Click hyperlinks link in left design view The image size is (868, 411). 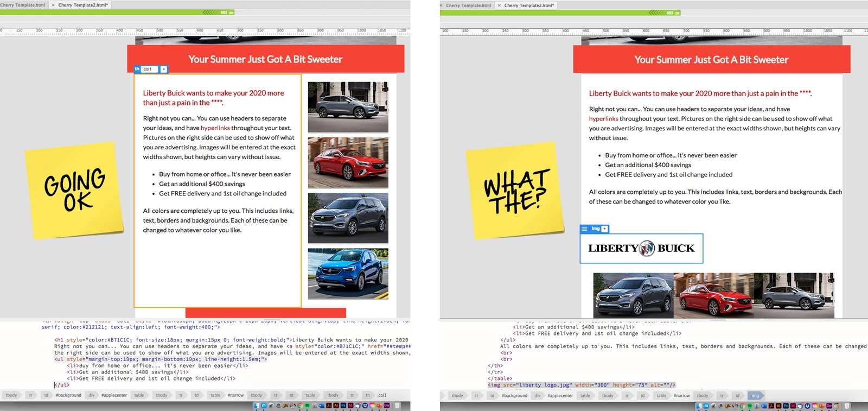(x=215, y=128)
